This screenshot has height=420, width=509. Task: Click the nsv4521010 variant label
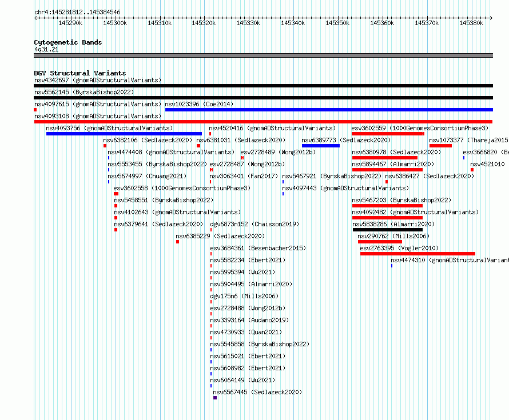pos(487,164)
